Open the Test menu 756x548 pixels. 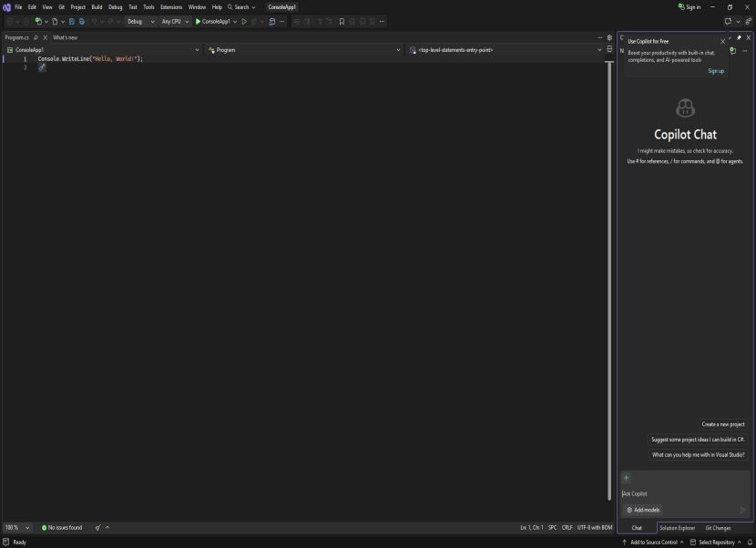(133, 7)
